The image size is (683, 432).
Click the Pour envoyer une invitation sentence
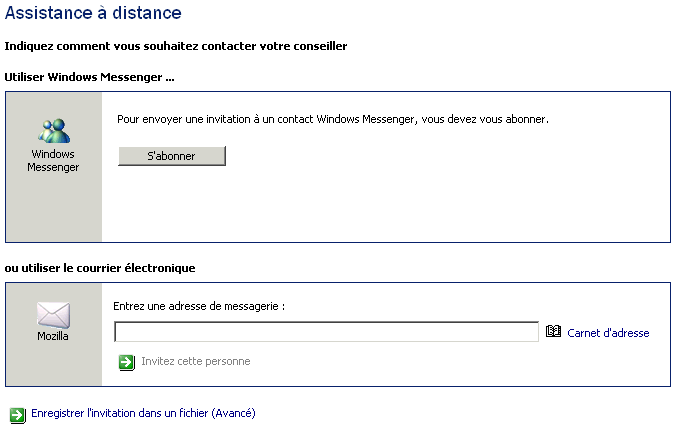click(333, 119)
